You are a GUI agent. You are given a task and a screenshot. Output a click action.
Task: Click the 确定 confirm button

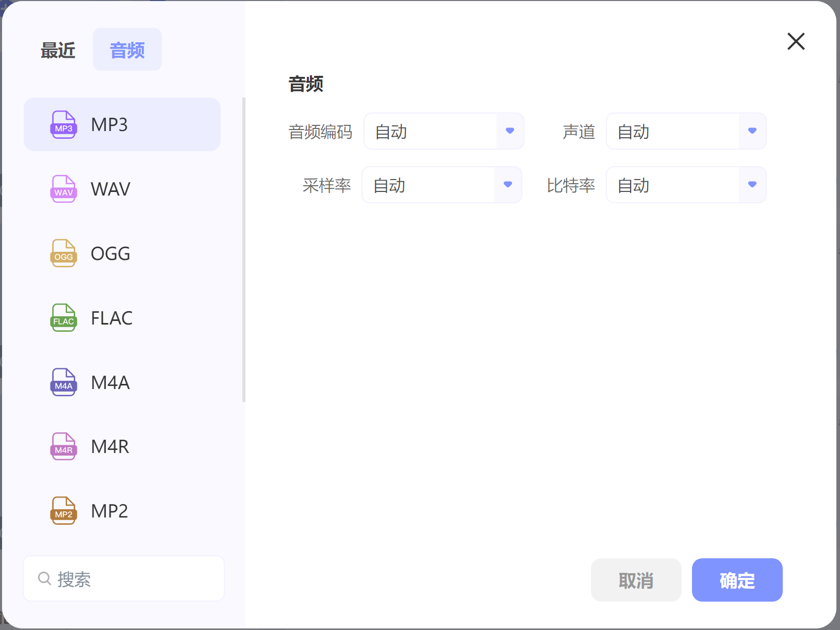point(737,580)
